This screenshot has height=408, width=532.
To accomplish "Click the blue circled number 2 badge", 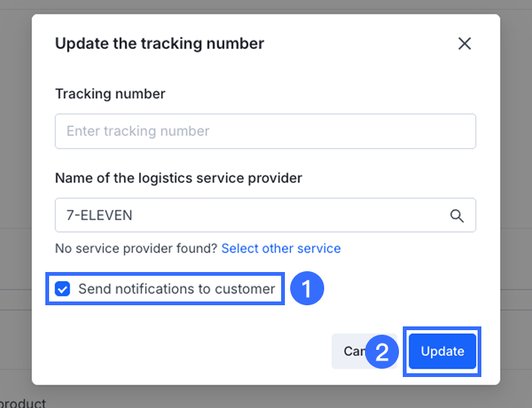I will pos(382,352).
